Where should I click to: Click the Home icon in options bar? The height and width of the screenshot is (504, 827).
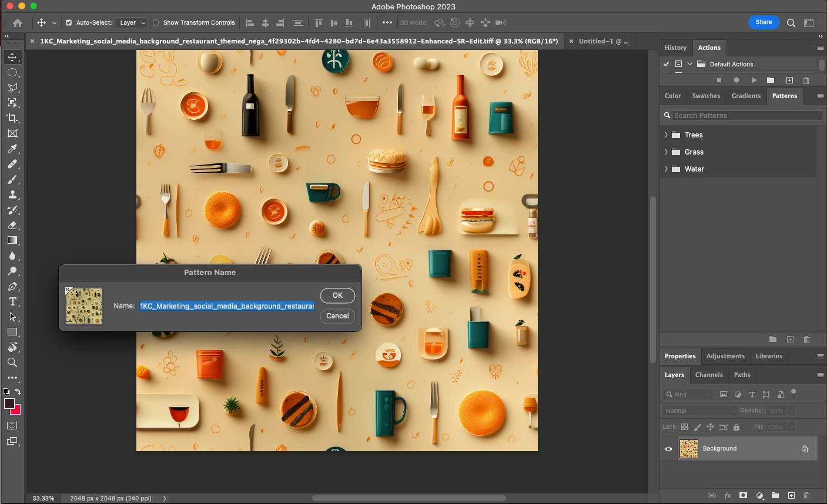tap(18, 23)
